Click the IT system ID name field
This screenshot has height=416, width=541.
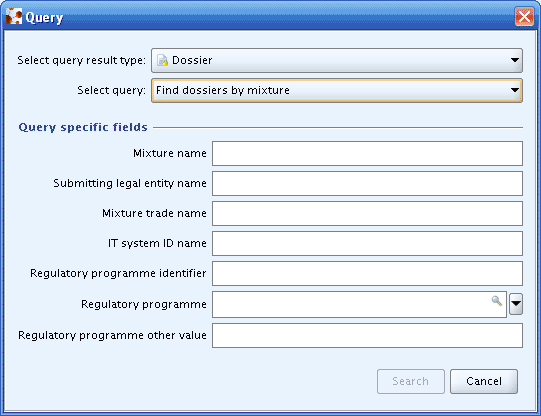[x=367, y=244]
